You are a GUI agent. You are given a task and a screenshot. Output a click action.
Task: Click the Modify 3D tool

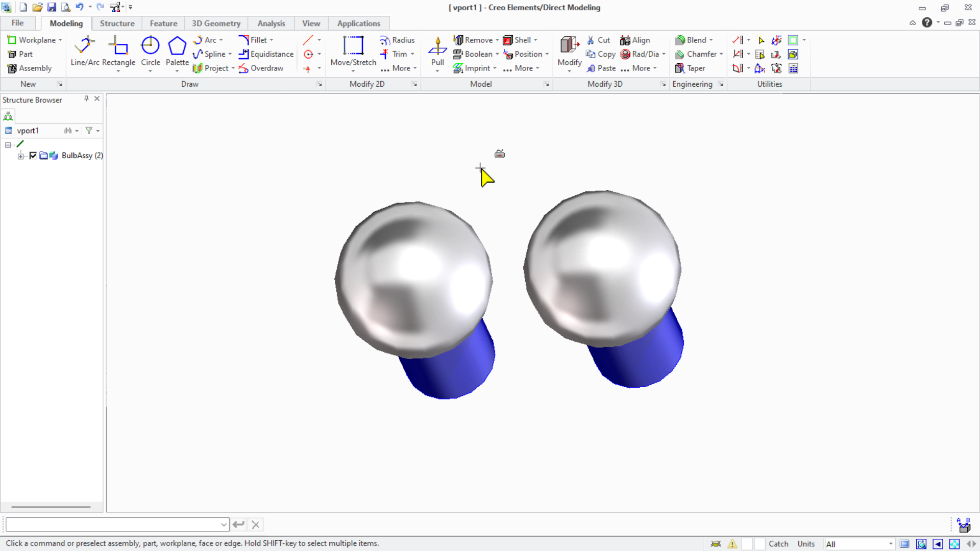[570, 51]
